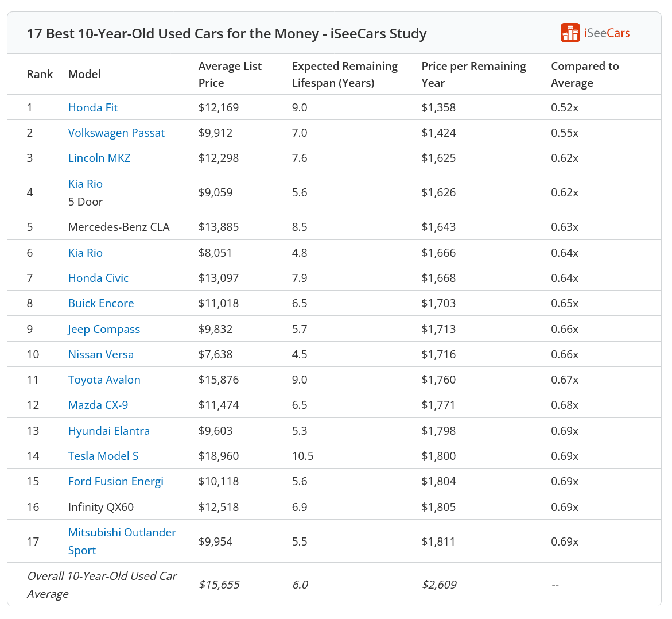Open the Honda Civic model link

coord(98,278)
